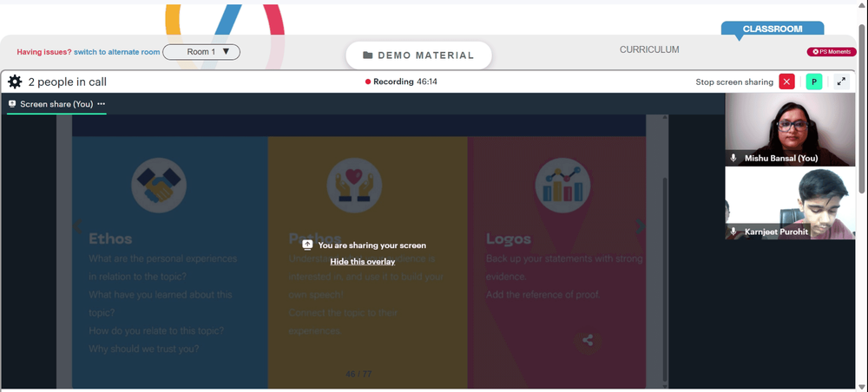This screenshot has height=392, width=868.
Task: Click the screen sharing overlay icon
Action: [308, 245]
